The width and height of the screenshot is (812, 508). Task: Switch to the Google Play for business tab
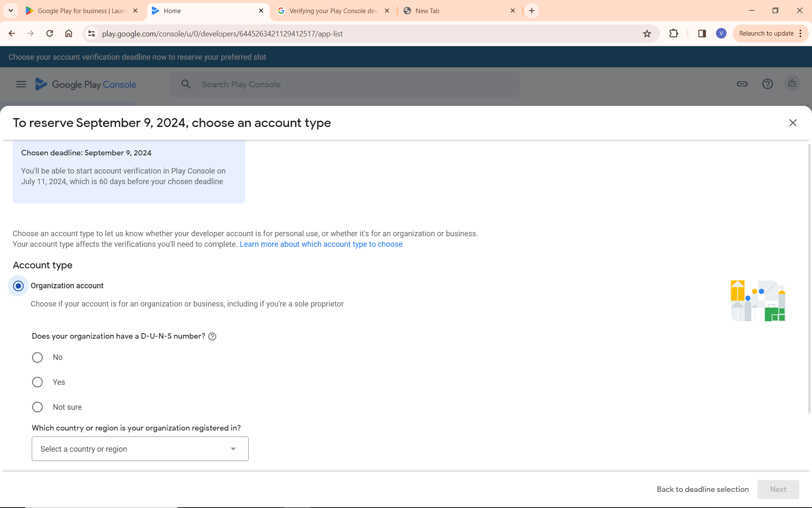pos(81,11)
